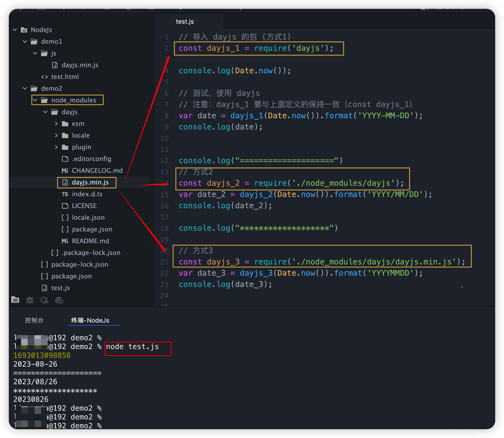The image size is (504, 438).
Task: Click the 'node test.js' terminal command
Action: 132,347
